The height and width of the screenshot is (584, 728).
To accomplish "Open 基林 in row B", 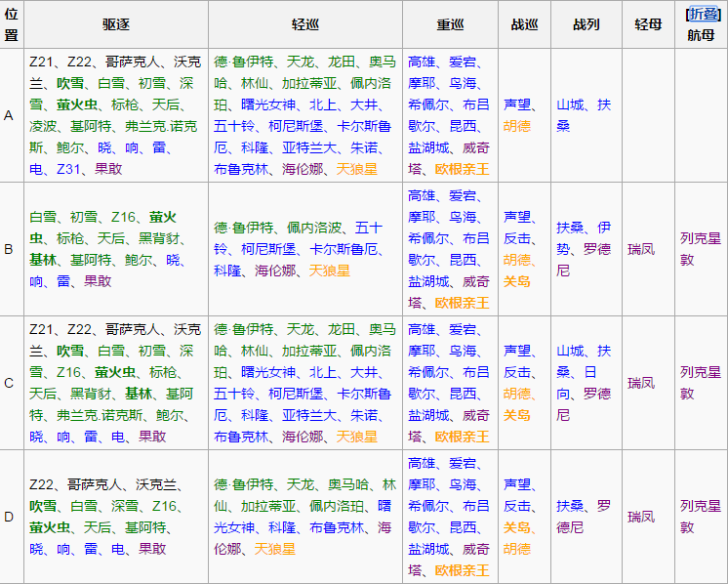I will pos(43,260).
